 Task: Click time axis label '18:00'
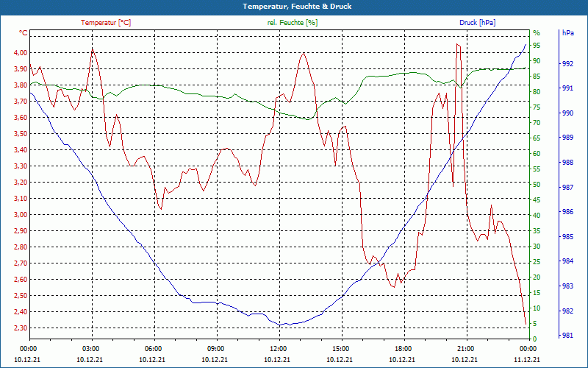click(402, 349)
